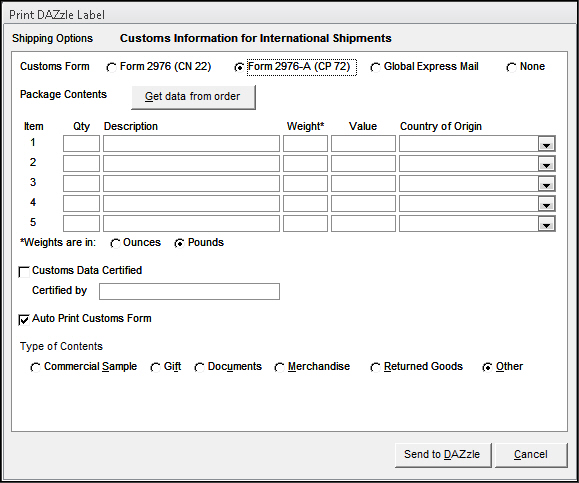Choose Merchandise as contents type
579x483 pixels.
pyautogui.click(x=280, y=367)
